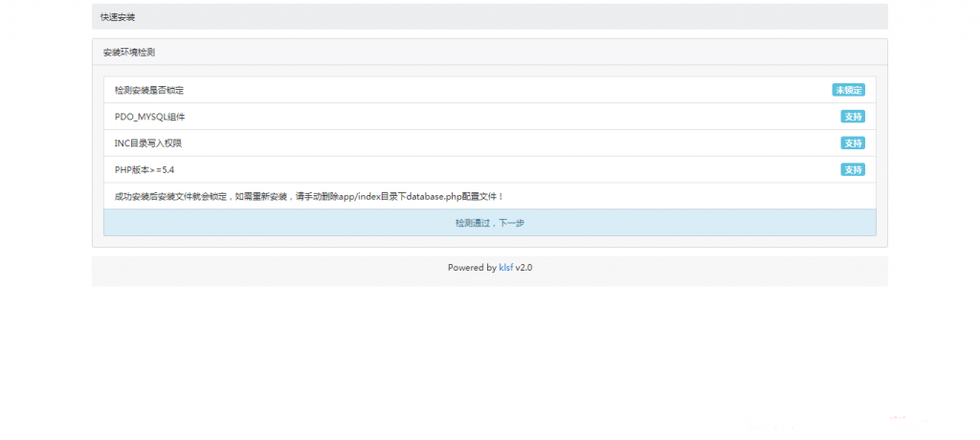Open the klsf link in footer

click(505, 268)
